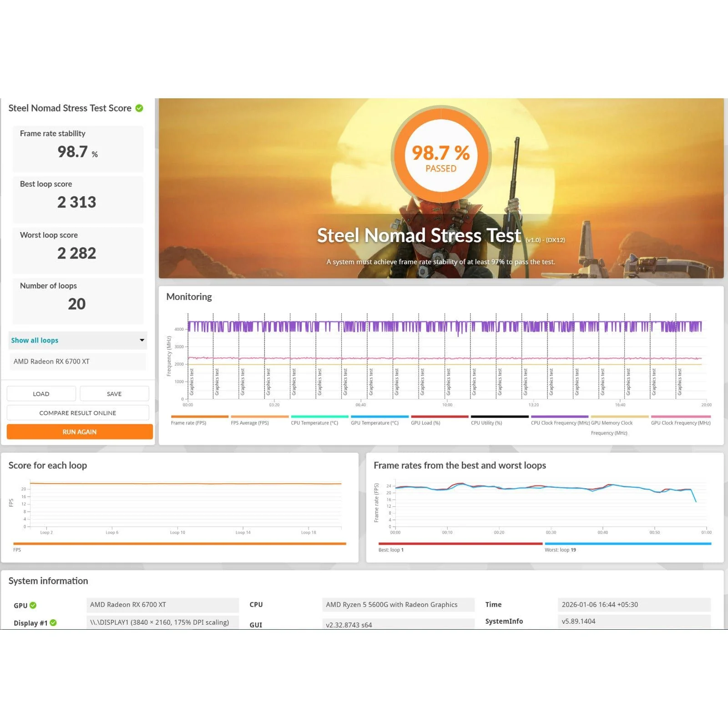Toggle the GPU Temperature (°C) legend item
Screen dimensions: 728x728
(x=379, y=420)
